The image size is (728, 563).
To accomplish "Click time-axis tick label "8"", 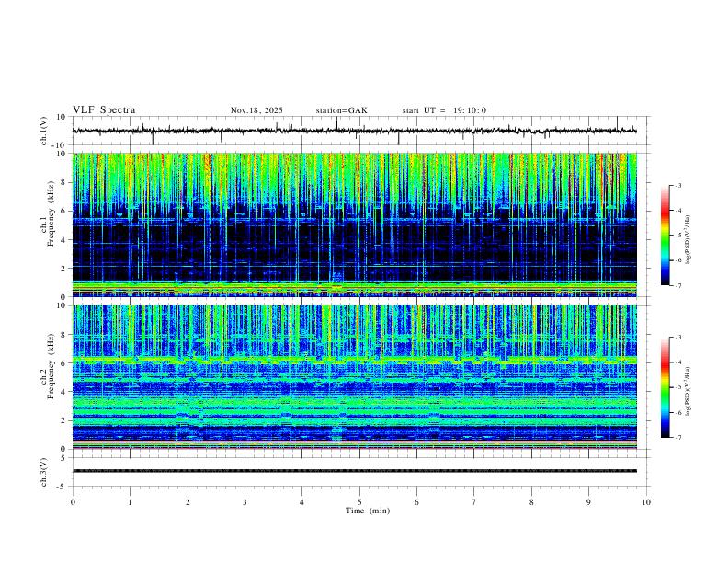I will pos(531,502).
